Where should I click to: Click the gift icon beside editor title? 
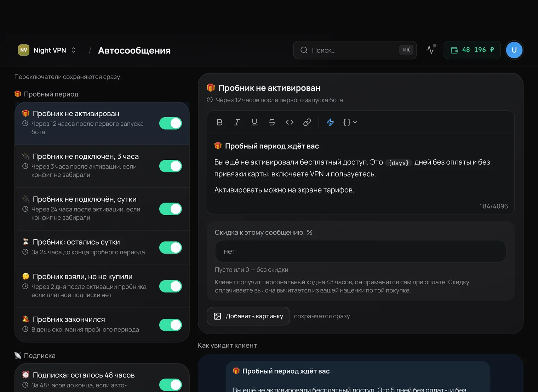[x=211, y=87]
